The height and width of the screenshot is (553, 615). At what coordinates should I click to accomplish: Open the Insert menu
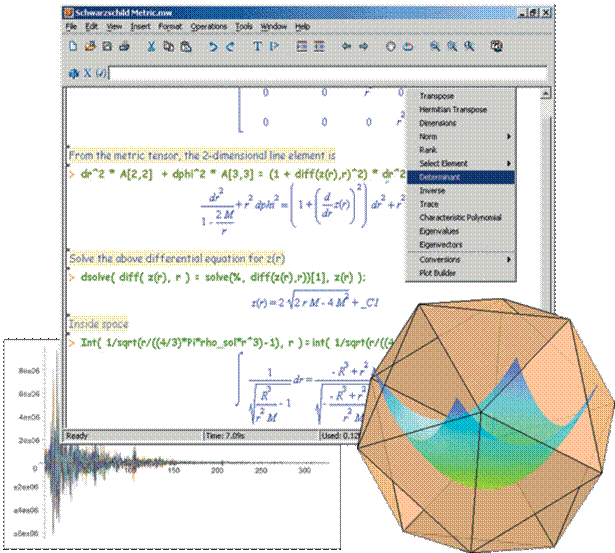pos(140,26)
